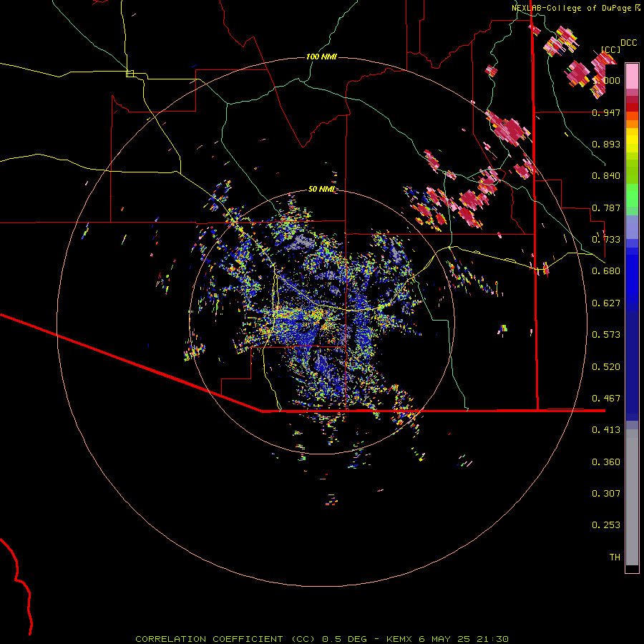Image resolution: width=644 pixels, height=644 pixels.
Task: Click the 50 NMI range ring label
Action: pos(321,189)
